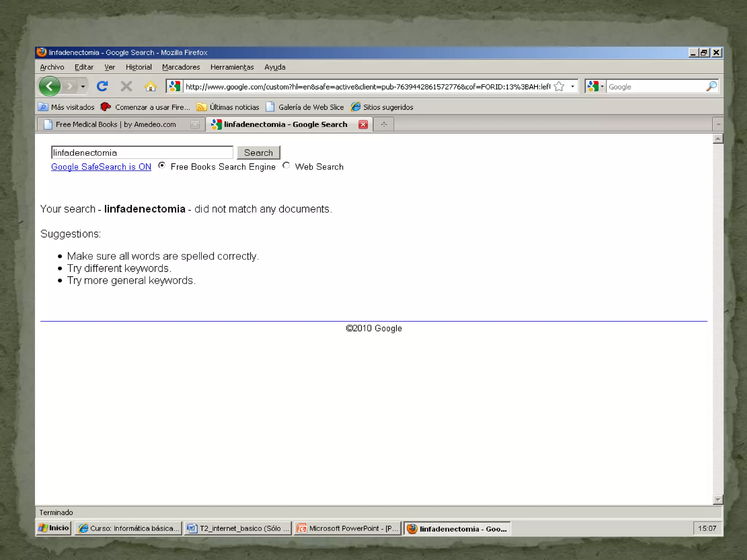Click the vertical scrollbar down arrow
This screenshot has width=747, height=560.
[x=718, y=499]
